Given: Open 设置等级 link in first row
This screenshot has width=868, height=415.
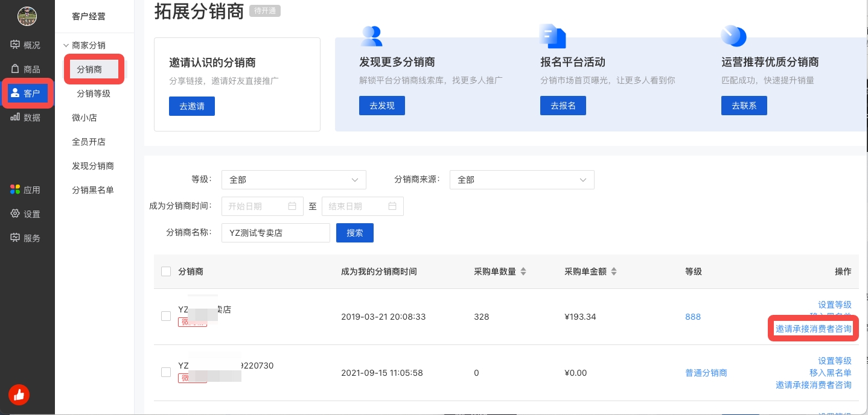Looking at the screenshot, I should point(834,305).
